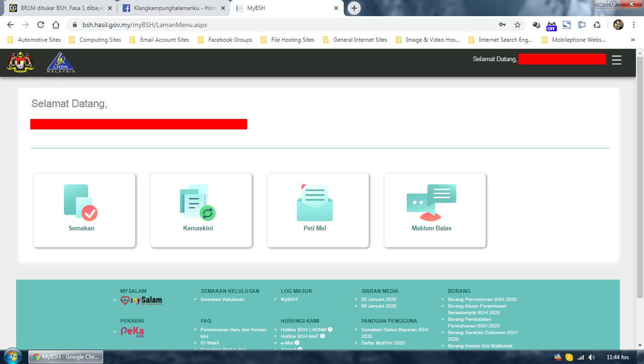Click the LHDN Malaysia logo
The image size is (644, 364).
[61, 62]
